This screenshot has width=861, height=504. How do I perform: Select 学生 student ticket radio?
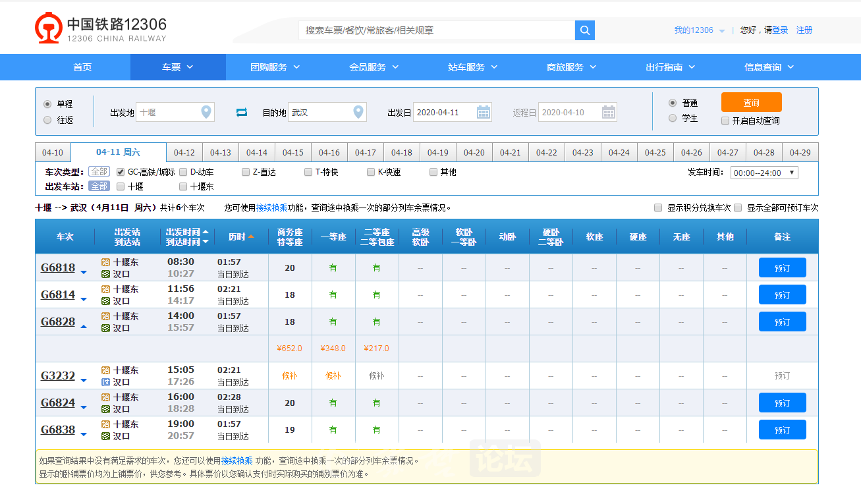pyautogui.click(x=673, y=118)
